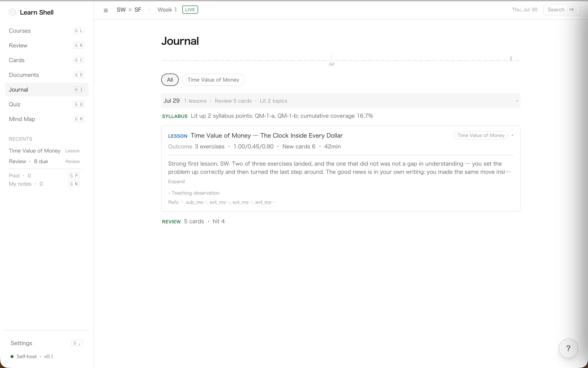The height and width of the screenshot is (368, 588).
Task: Open recent Time Value of Money lesson
Action: tap(44, 151)
